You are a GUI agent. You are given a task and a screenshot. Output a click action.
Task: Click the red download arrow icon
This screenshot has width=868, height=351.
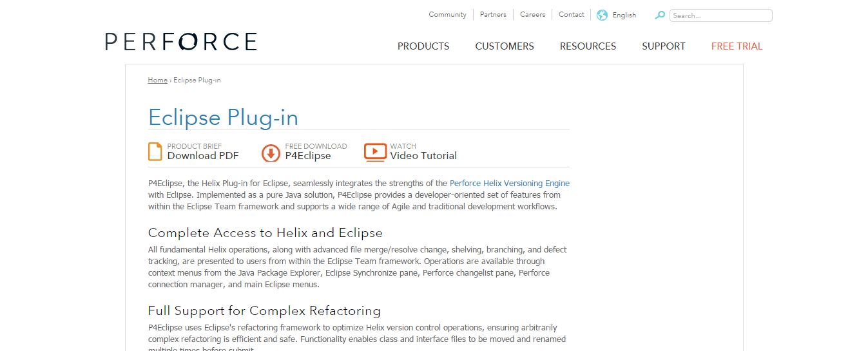pos(271,153)
